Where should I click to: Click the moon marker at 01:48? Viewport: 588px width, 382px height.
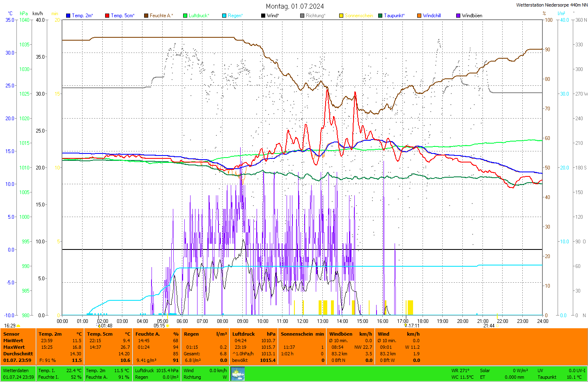click(x=99, y=326)
